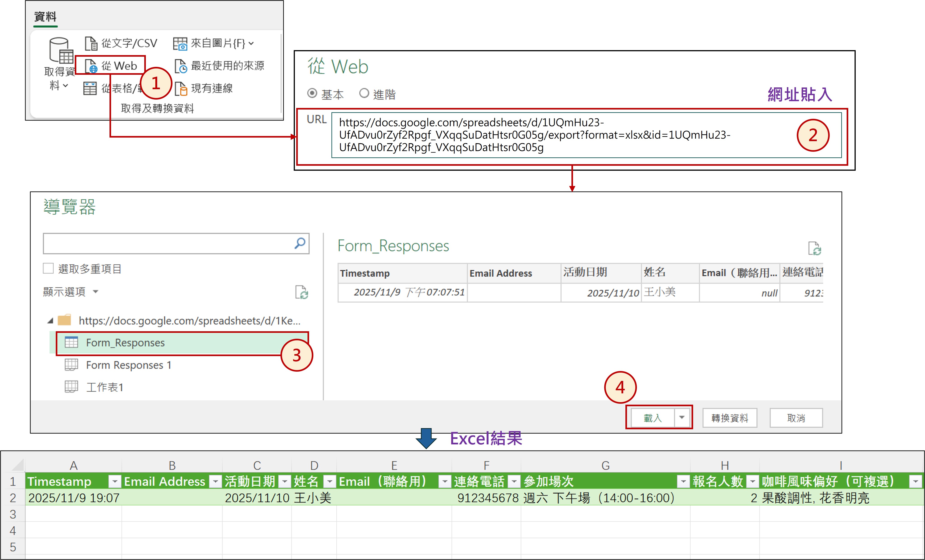
Task: Open 顯示選項 dropdown arrow
Action: pos(95,292)
